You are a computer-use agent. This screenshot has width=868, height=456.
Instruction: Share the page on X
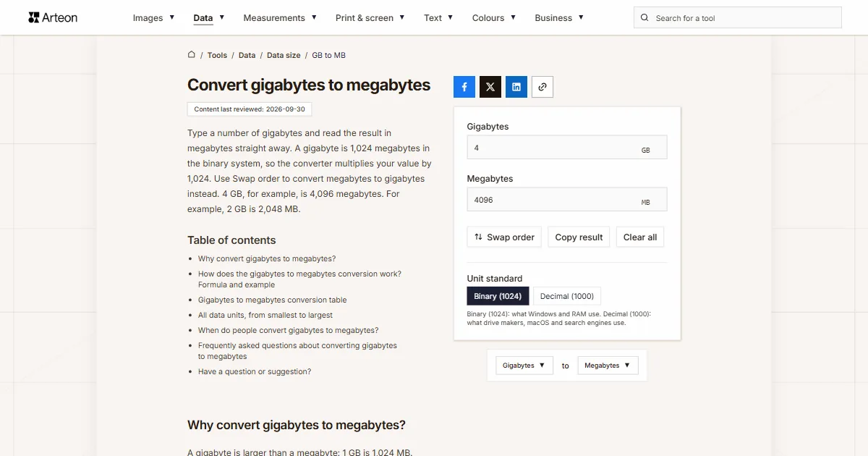pos(490,87)
